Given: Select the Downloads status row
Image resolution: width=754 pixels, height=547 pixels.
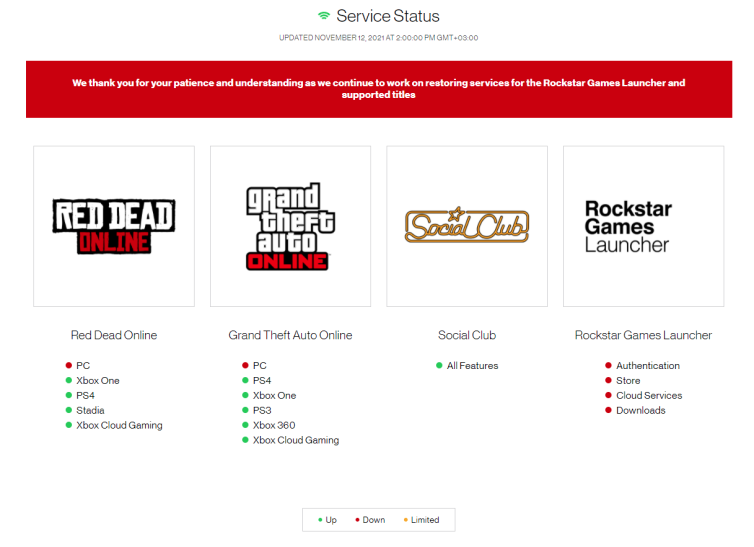Looking at the screenshot, I should [x=635, y=410].
